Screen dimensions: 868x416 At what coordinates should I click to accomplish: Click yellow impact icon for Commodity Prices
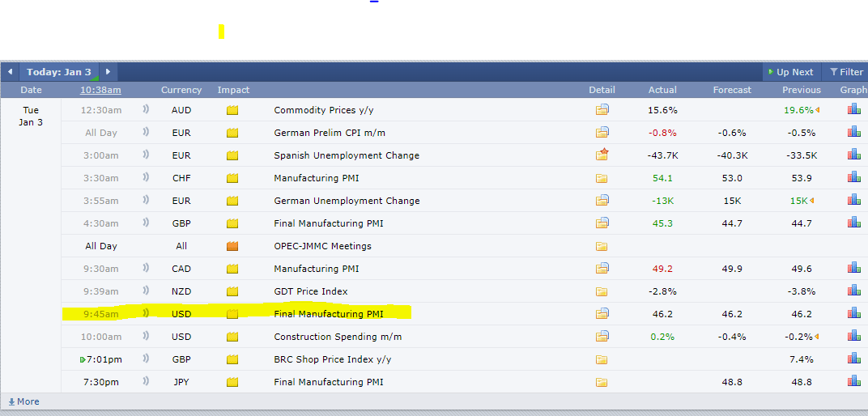232,110
